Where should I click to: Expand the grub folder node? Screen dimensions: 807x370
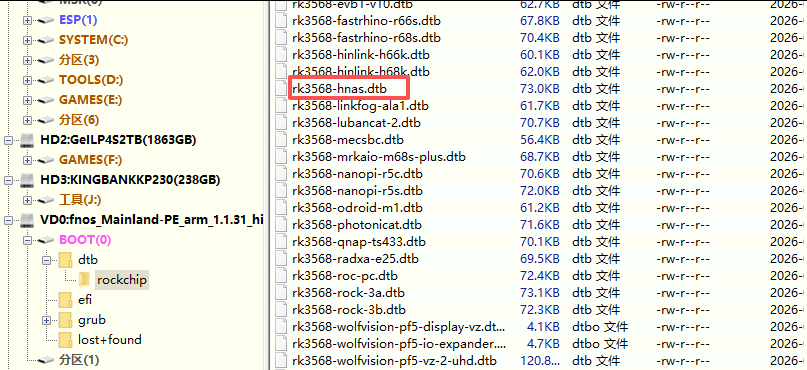pyautogui.click(x=47, y=320)
